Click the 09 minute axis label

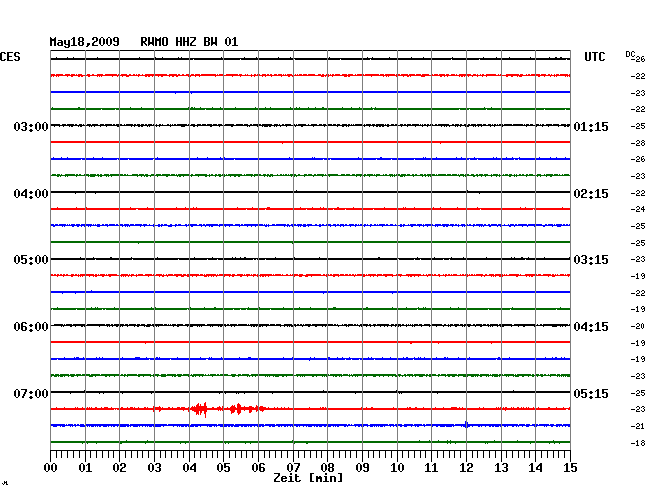(362, 467)
